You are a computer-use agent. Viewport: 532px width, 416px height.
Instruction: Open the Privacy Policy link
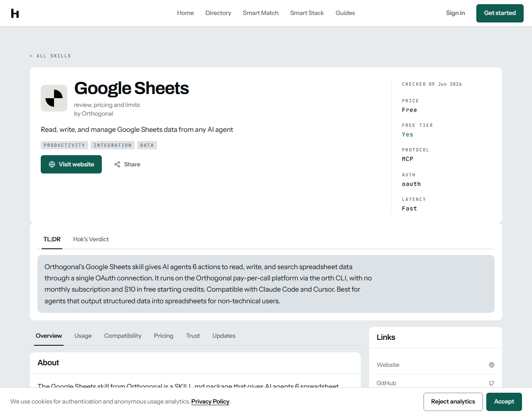click(210, 401)
